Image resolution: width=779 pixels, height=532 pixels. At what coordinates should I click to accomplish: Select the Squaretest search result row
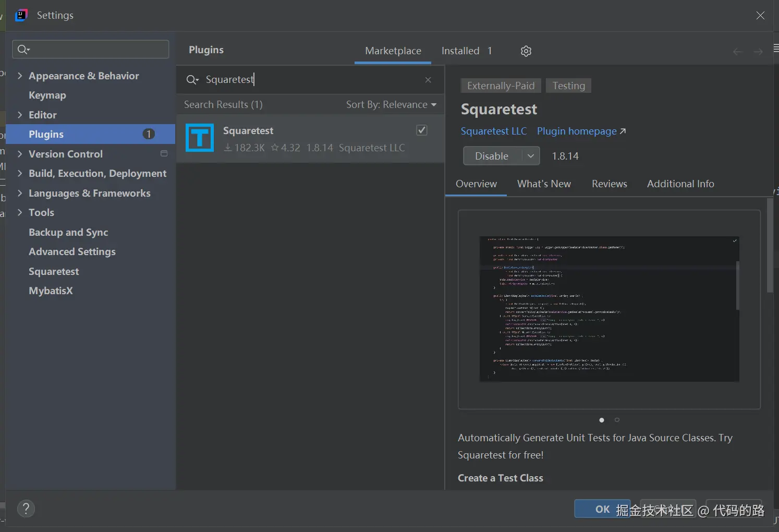(x=310, y=139)
